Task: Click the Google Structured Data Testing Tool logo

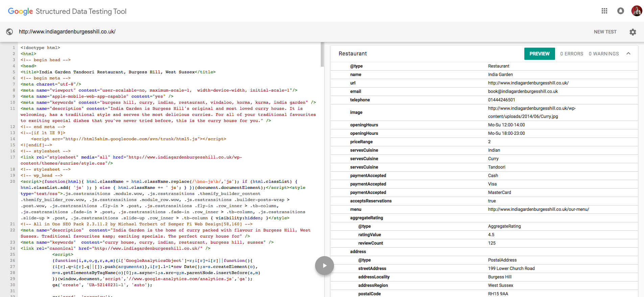Action: 67,11
